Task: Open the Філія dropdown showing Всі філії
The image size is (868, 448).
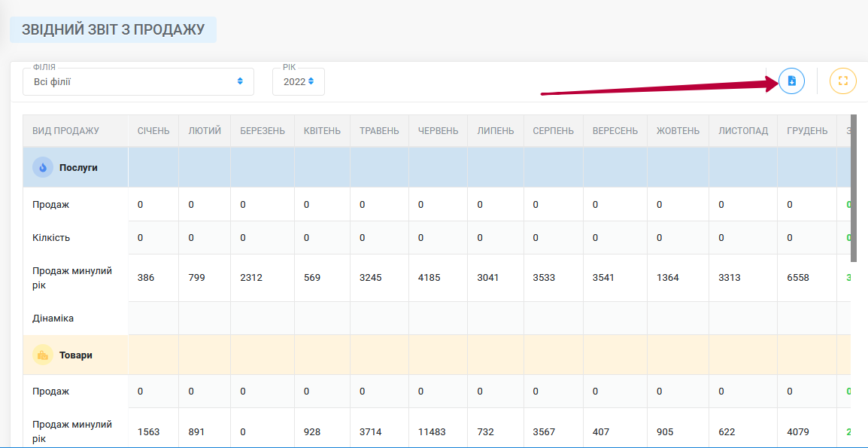Action: coord(138,81)
